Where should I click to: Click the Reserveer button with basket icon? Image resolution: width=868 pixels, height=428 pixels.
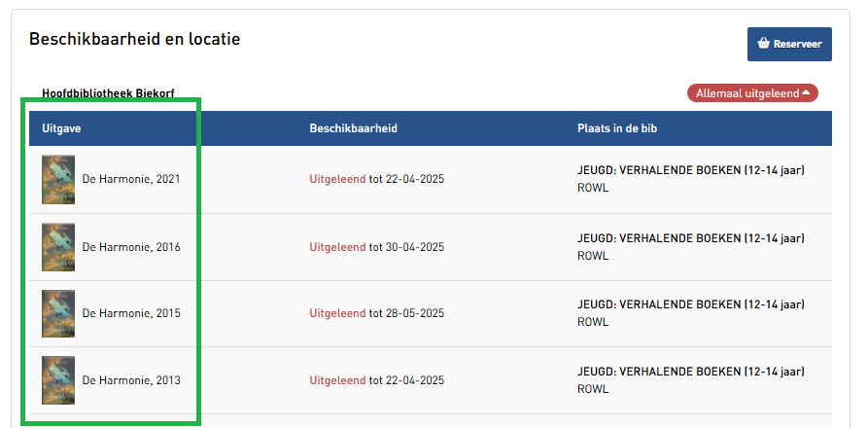pos(789,44)
